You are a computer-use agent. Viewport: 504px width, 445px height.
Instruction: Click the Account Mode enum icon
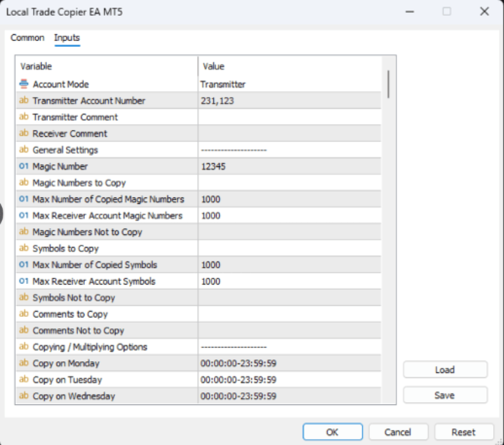[x=24, y=84]
